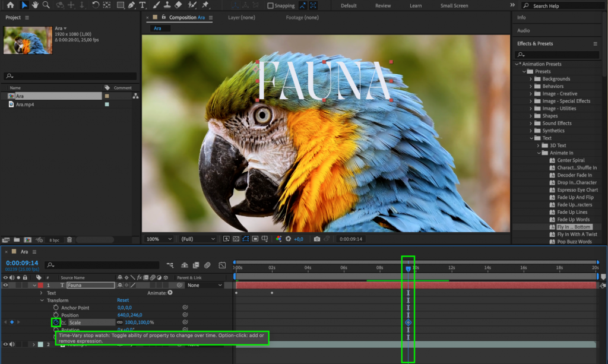Select the Hand tool
Image resolution: width=608 pixels, height=364 pixels.
[35, 5]
